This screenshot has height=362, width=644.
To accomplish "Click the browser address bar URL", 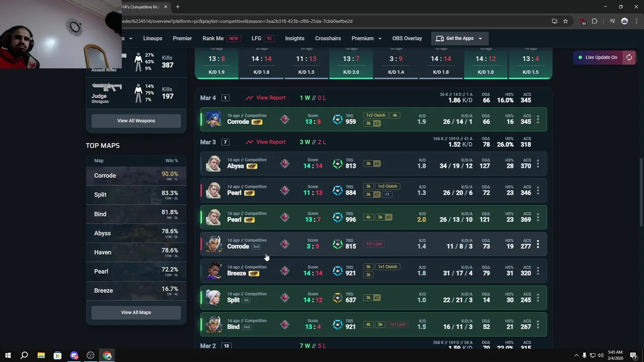I will tap(236, 21).
